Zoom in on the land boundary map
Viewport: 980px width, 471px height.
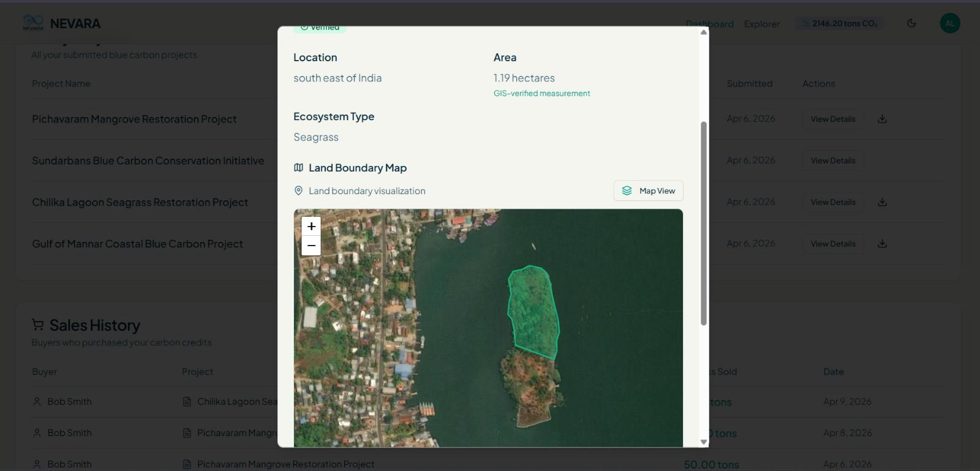tap(311, 227)
